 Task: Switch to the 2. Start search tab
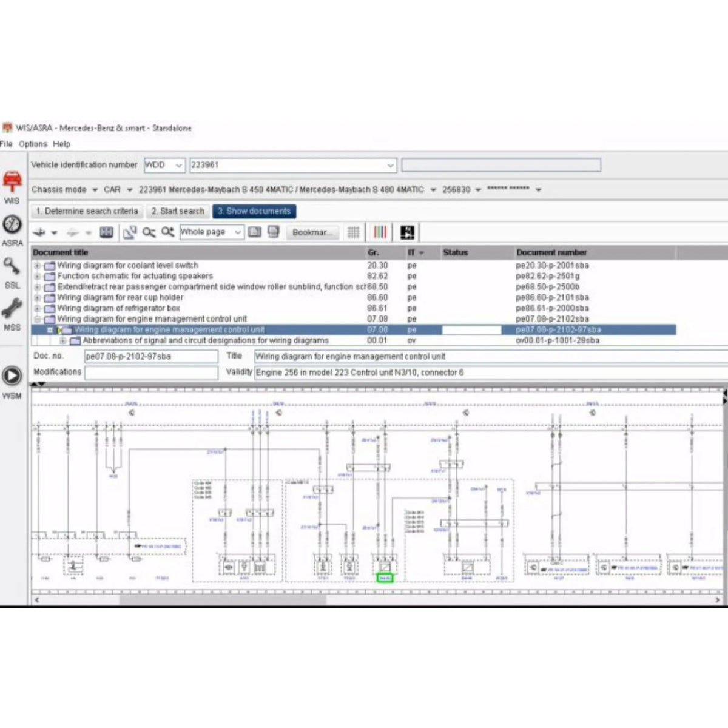pos(177,211)
